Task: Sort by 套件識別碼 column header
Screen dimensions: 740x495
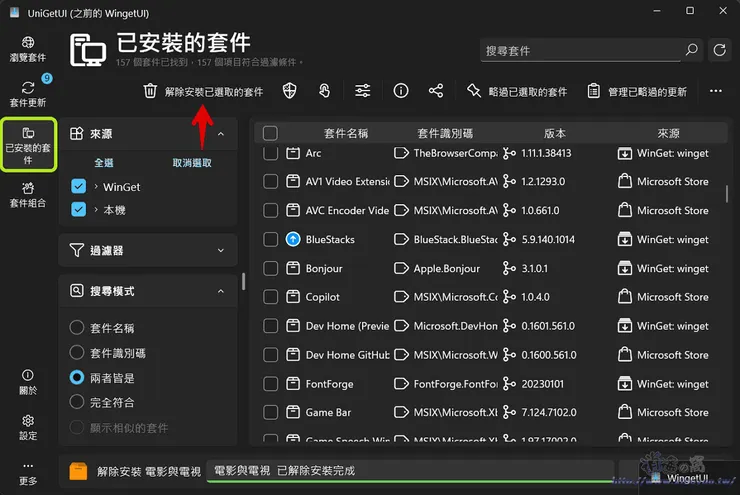Action: (445, 134)
